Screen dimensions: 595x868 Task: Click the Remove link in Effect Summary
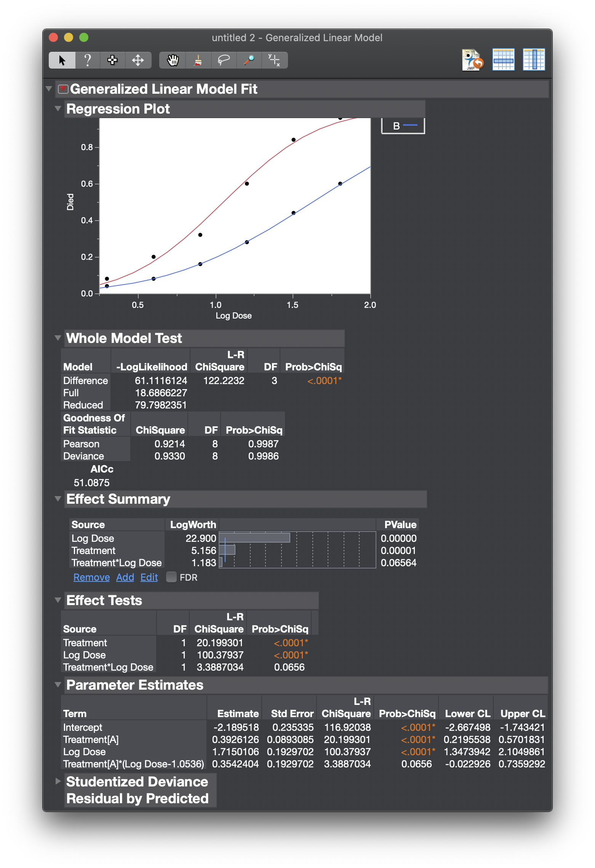click(91, 577)
